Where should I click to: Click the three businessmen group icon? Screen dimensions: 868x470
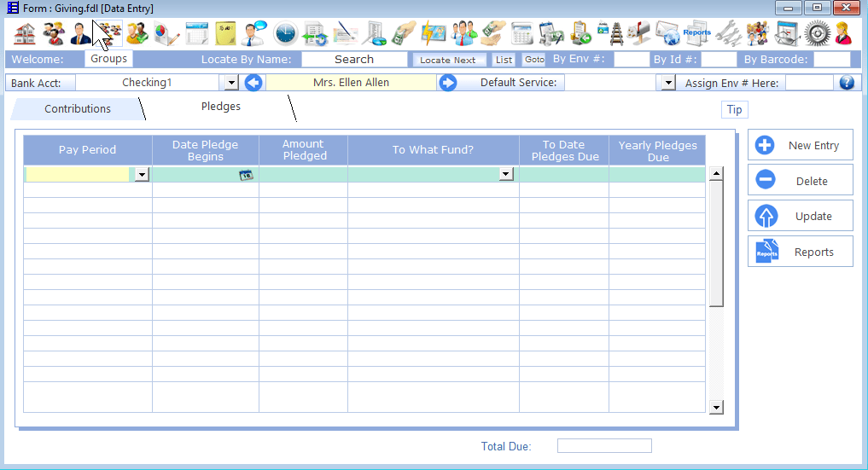(464, 34)
